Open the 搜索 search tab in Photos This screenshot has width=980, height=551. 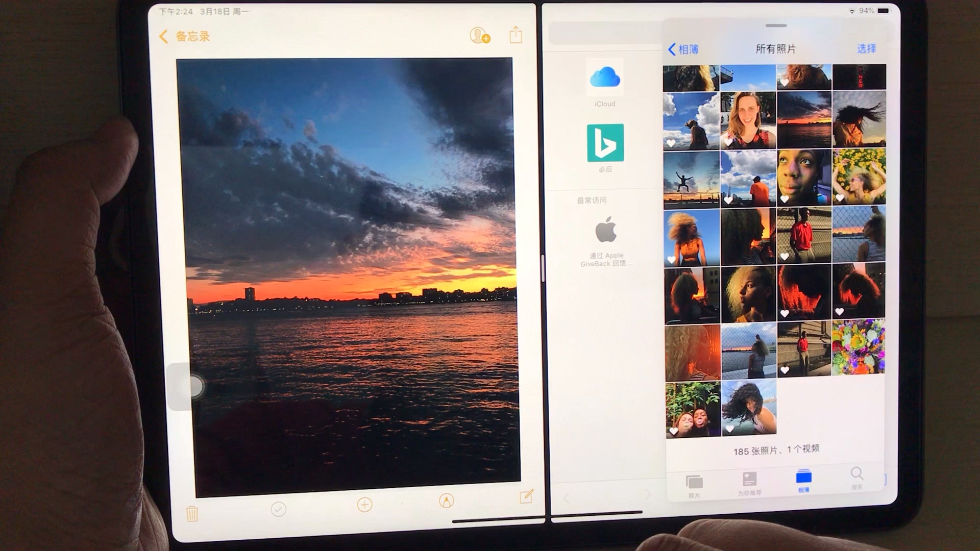click(857, 478)
